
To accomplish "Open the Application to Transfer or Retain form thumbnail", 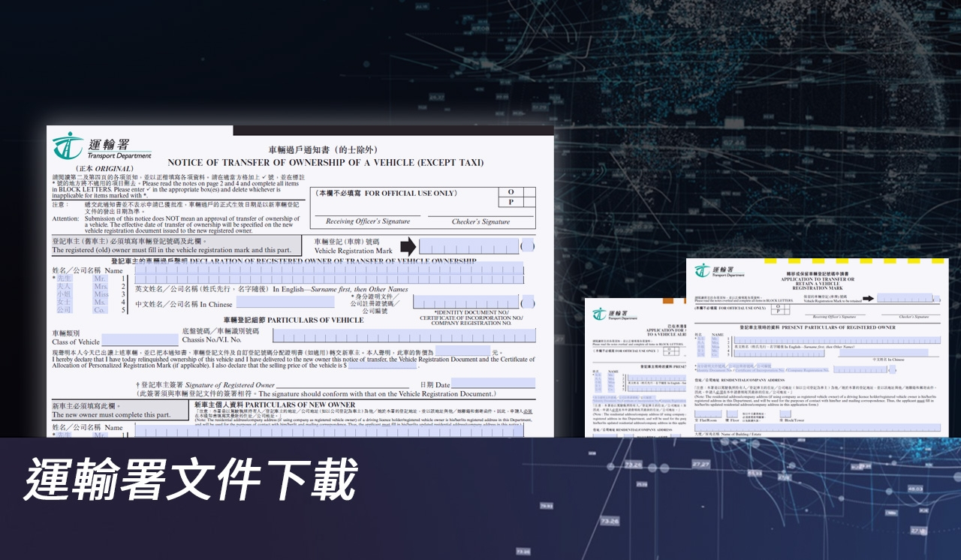I will click(817, 348).
